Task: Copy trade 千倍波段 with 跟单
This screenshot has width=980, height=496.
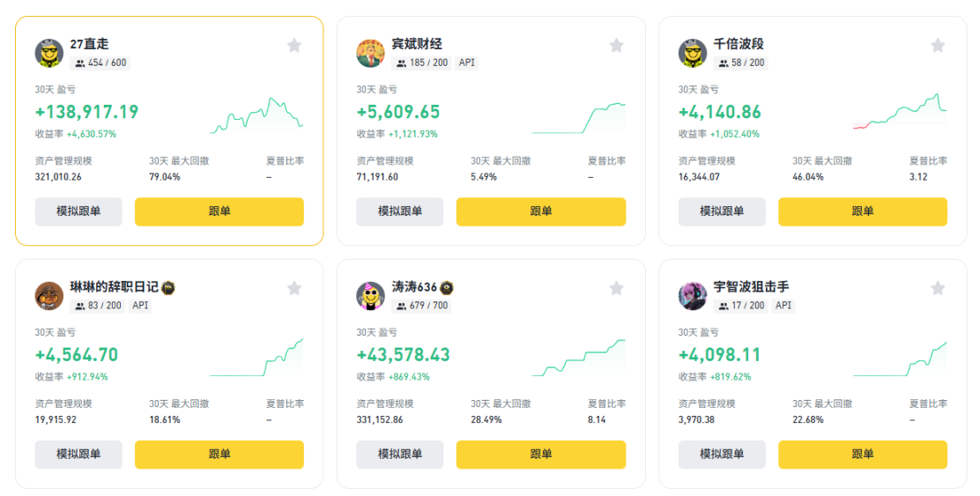Action: (x=863, y=211)
